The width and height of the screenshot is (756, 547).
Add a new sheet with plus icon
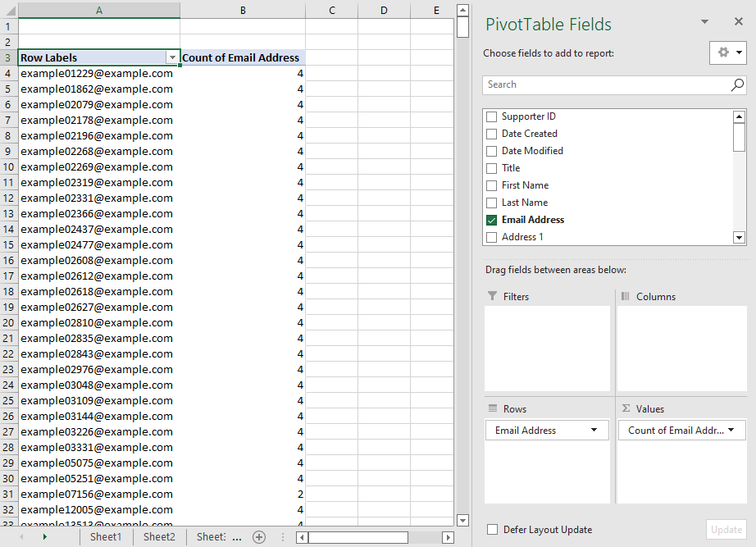pyautogui.click(x=259, y=537)
